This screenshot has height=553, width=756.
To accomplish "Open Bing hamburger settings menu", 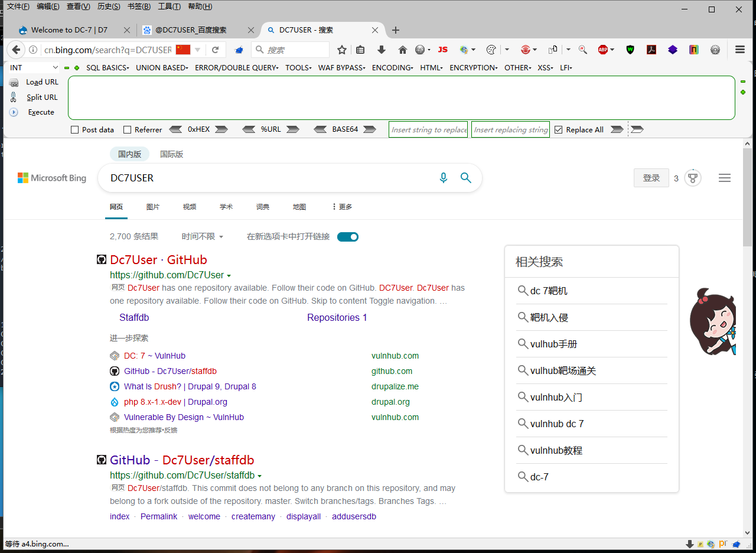I will (x=725, y=178).
